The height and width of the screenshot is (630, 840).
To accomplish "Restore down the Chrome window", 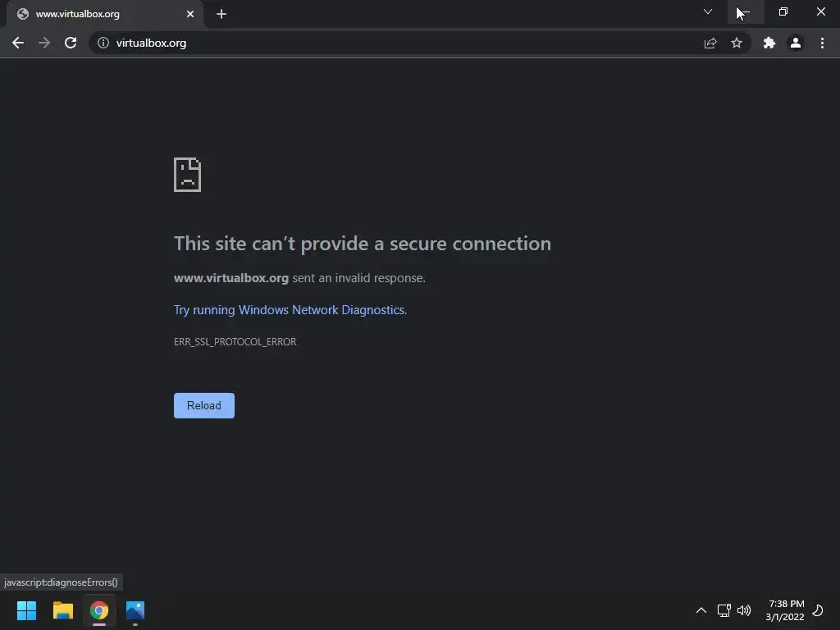I will click(783, 11).
